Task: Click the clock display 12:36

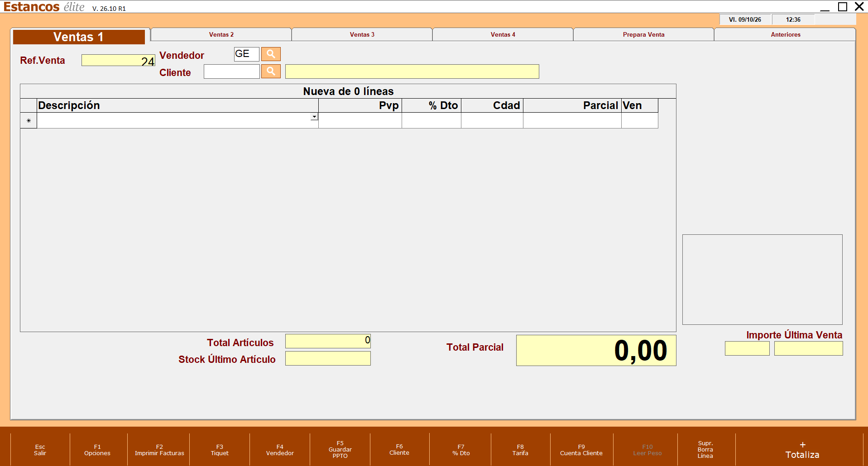Action: (793, 19)
